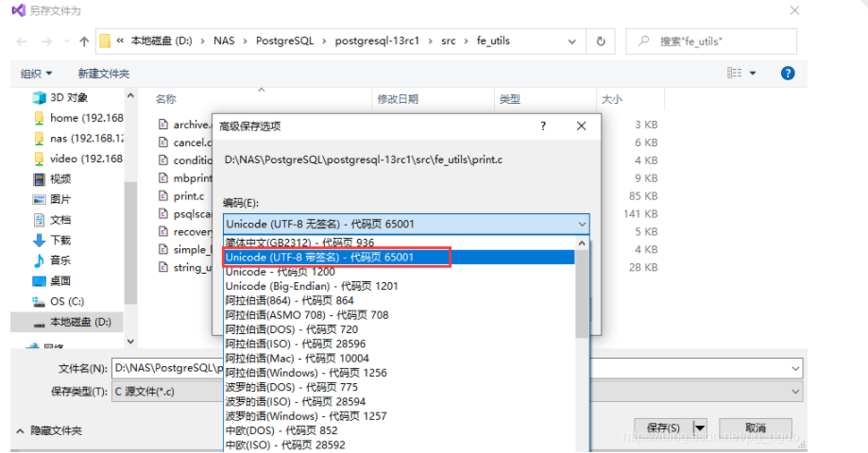Viewport: 868px width, 453px height.
Task: Go back with the left arrow
Action: [x=22, y=42]
